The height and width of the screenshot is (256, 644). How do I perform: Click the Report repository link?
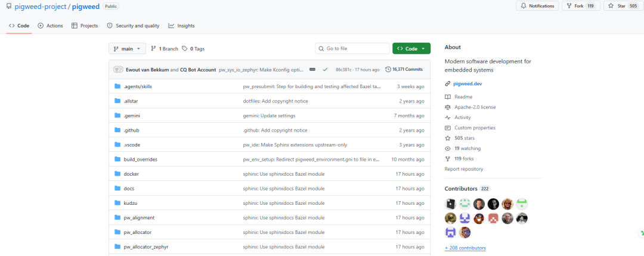click(464, 169)
